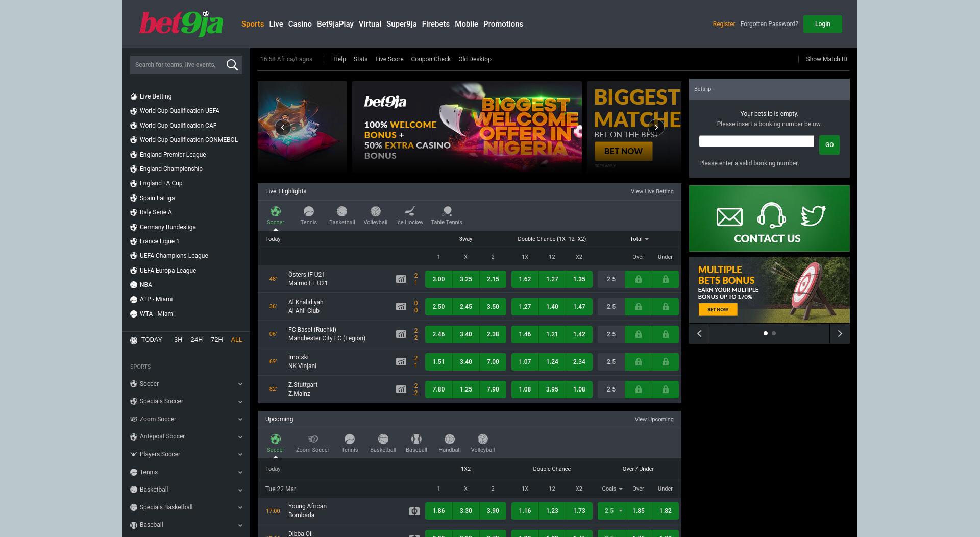This screenshot has height=537, width=980.
Task: Open info icon for Young African match
Action: (414, 511)
